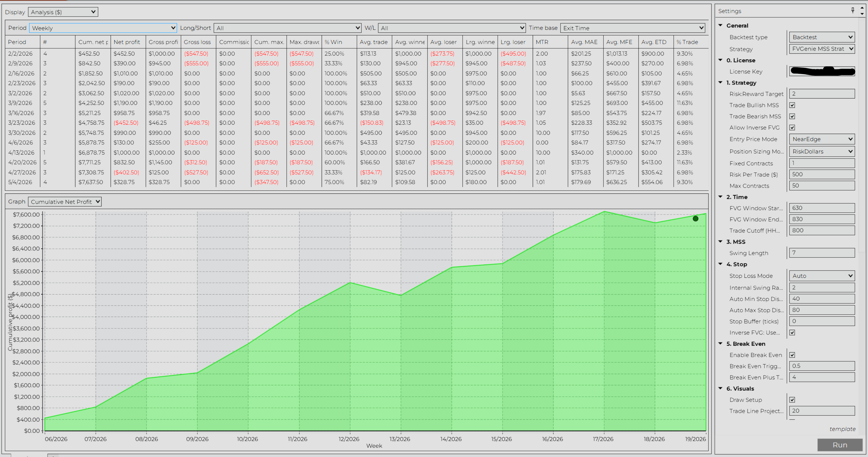868x457 pixels.
Task: Sort by the Period column header
Action: click(x=23, y=42)
